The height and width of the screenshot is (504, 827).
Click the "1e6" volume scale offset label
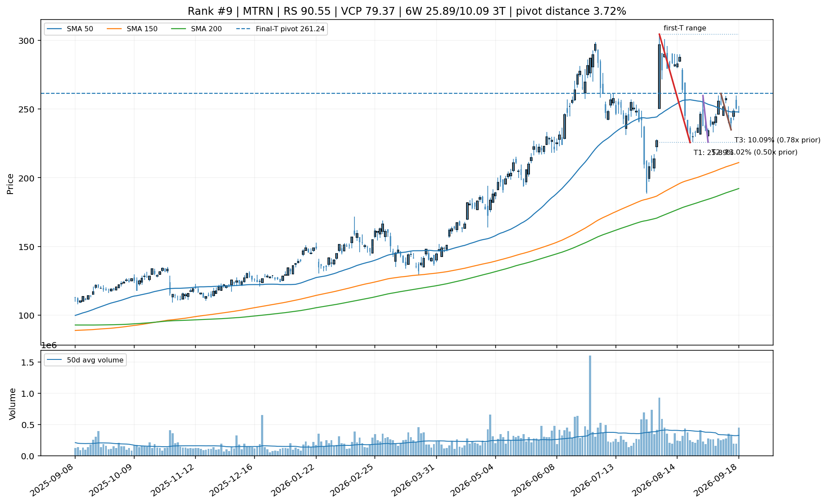[49, 346]
